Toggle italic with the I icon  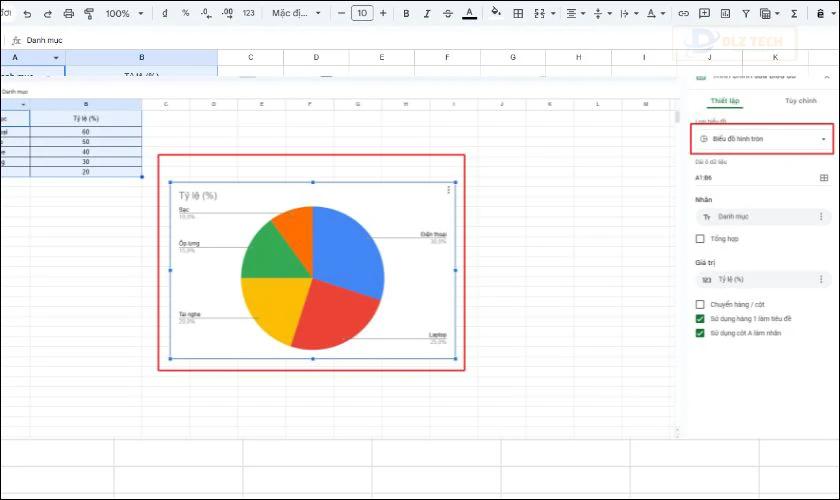[x=427, y=13]
